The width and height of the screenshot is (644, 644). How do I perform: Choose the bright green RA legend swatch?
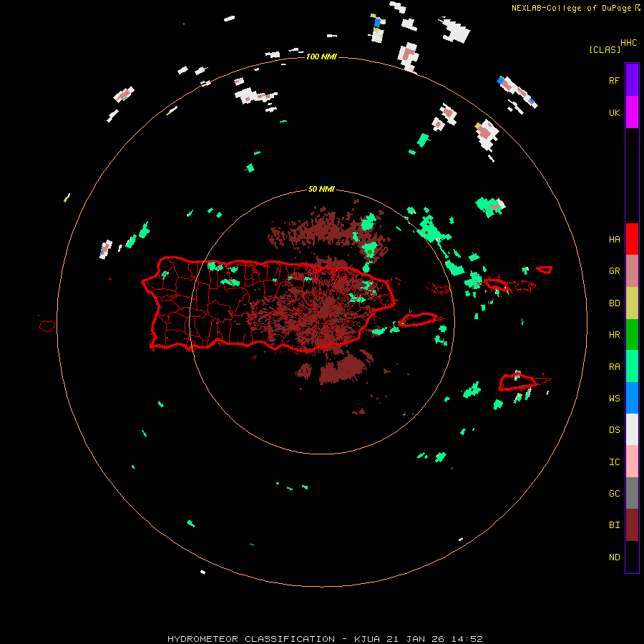632,366
